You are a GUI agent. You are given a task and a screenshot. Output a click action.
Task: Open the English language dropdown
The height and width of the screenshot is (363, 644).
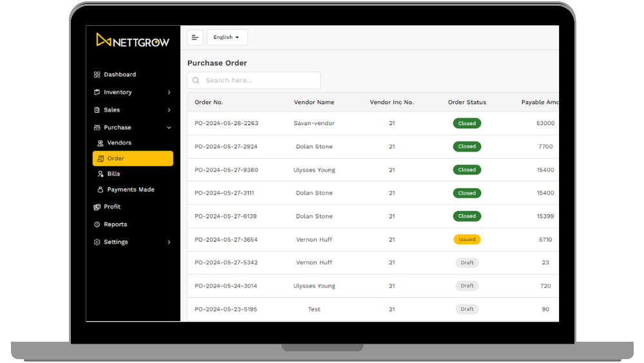click(227, 37)
